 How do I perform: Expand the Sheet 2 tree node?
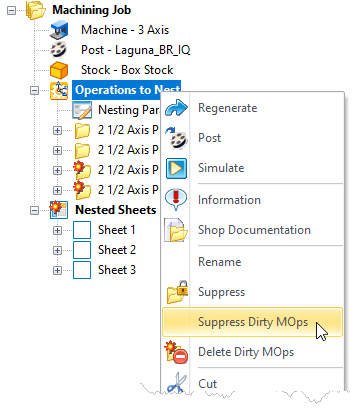coord(57,250)
